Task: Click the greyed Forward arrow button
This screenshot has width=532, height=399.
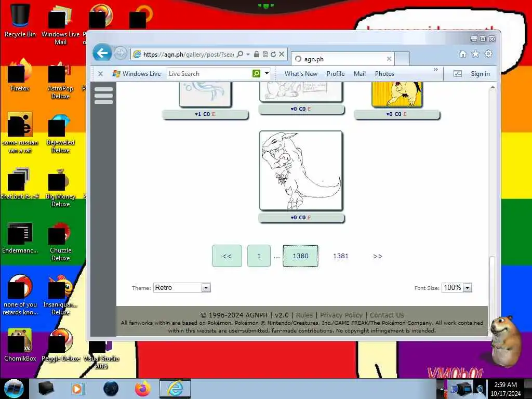Action: [120, 54]
